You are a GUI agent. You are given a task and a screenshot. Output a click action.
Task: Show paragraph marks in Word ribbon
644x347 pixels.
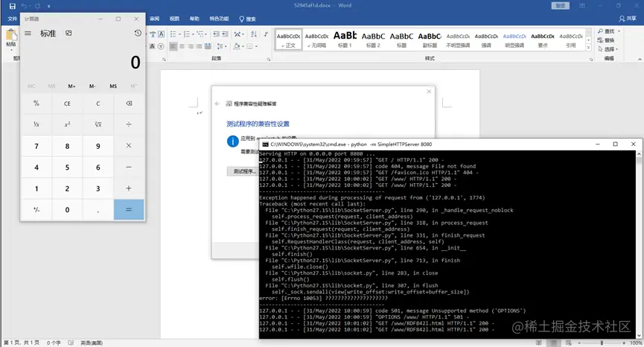coord(266,34)
